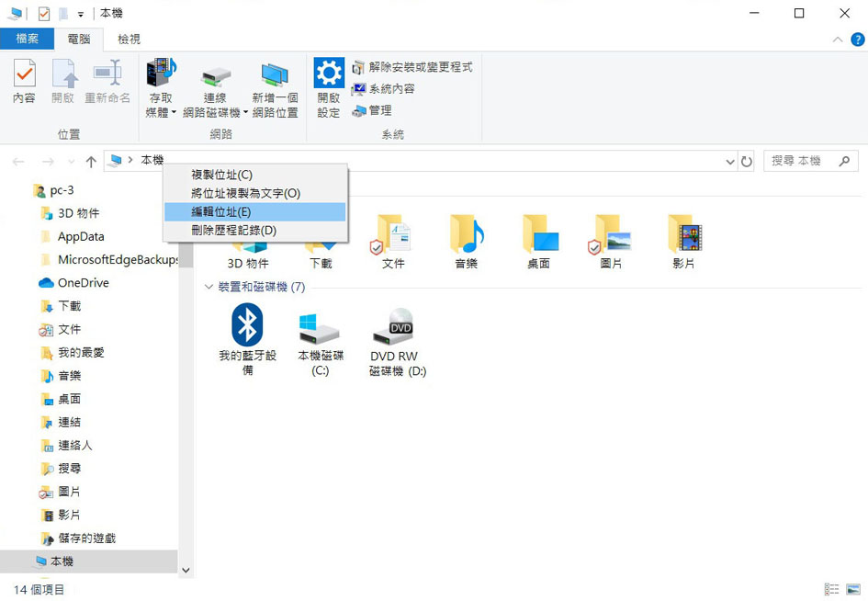Switch to the 電腦 ribbon tab

(79, 39)
